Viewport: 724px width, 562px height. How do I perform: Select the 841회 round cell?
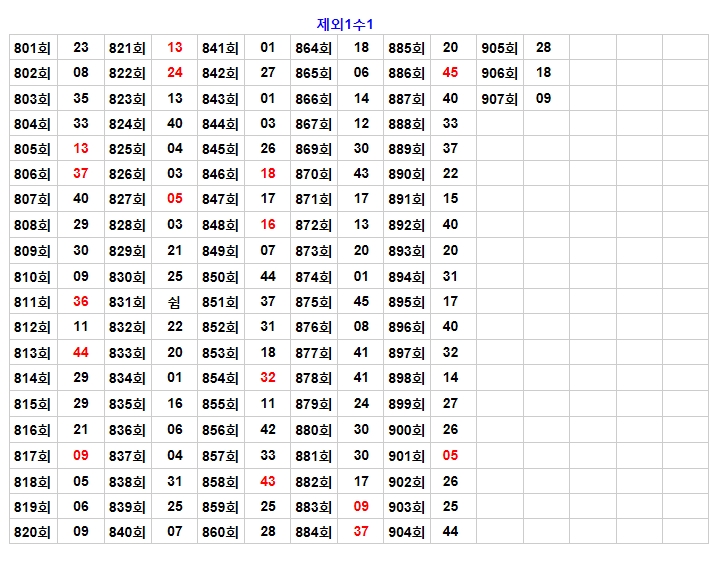pyautogui.click(x=220, y=48)
